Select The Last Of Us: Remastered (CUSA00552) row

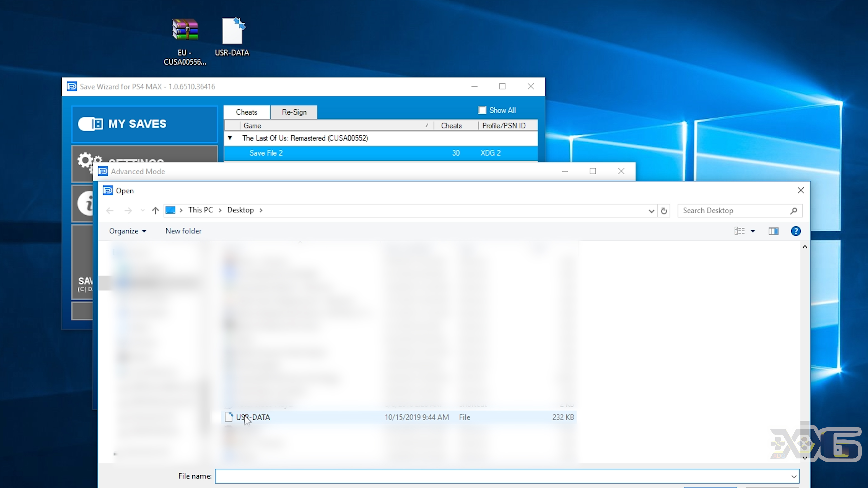(x=381, y=138)
